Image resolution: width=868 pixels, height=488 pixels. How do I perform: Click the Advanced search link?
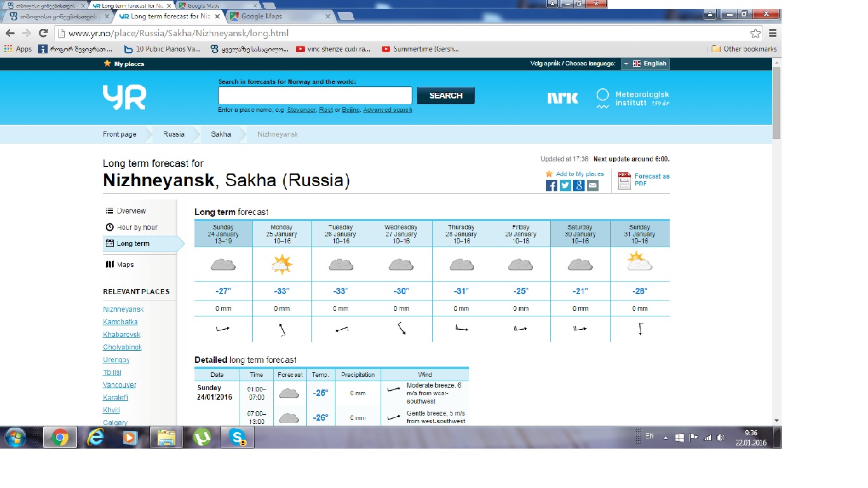point(388,110)
